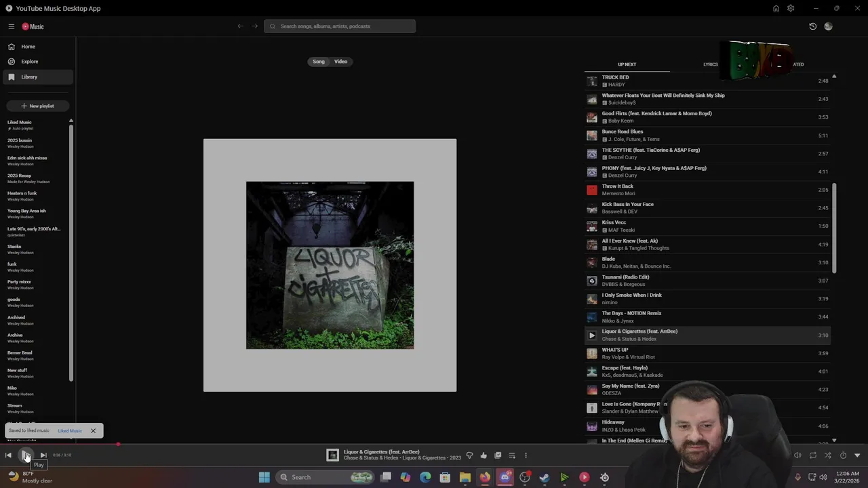Play TRUCK BED in the queue

point(707,81)
